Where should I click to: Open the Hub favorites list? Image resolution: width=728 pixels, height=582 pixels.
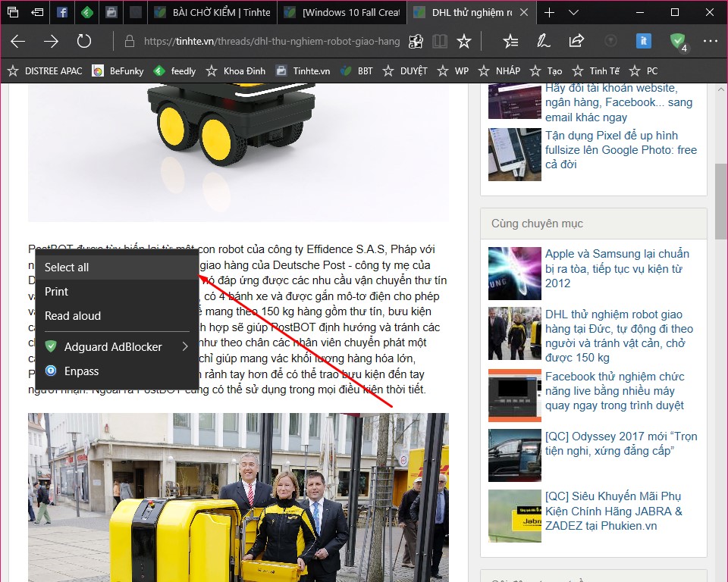click(x=510, y=42)
